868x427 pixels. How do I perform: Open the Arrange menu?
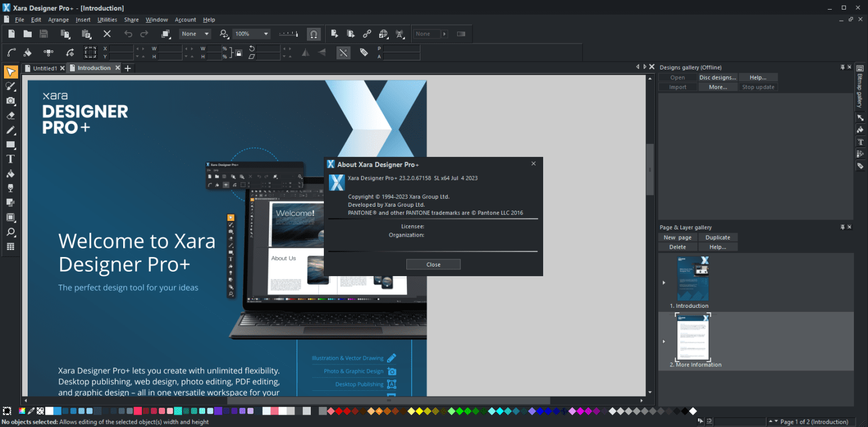(58, 20)
